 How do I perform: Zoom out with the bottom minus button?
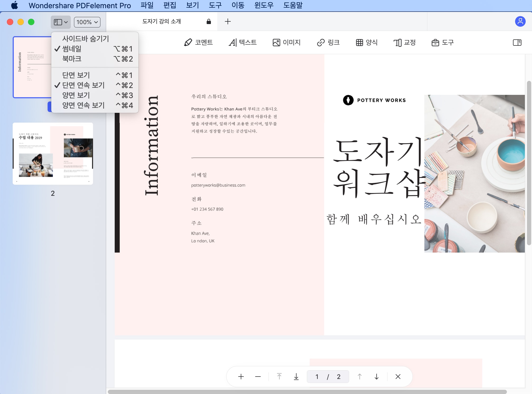point(258,377)
